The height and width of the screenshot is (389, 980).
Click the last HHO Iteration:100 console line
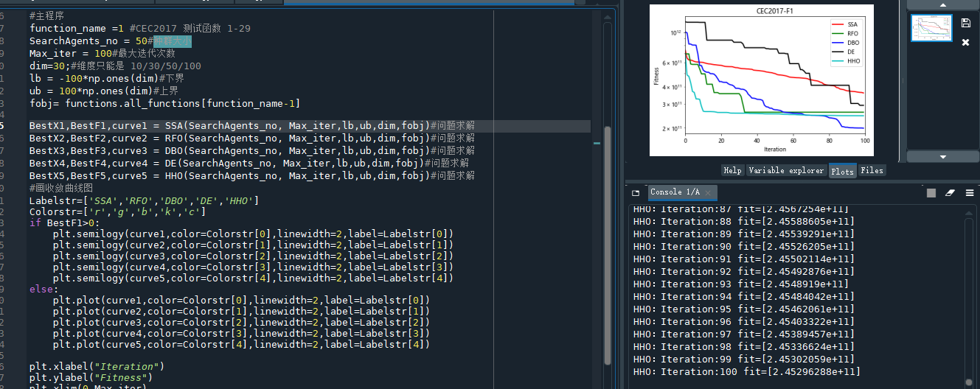pos(746,372)
